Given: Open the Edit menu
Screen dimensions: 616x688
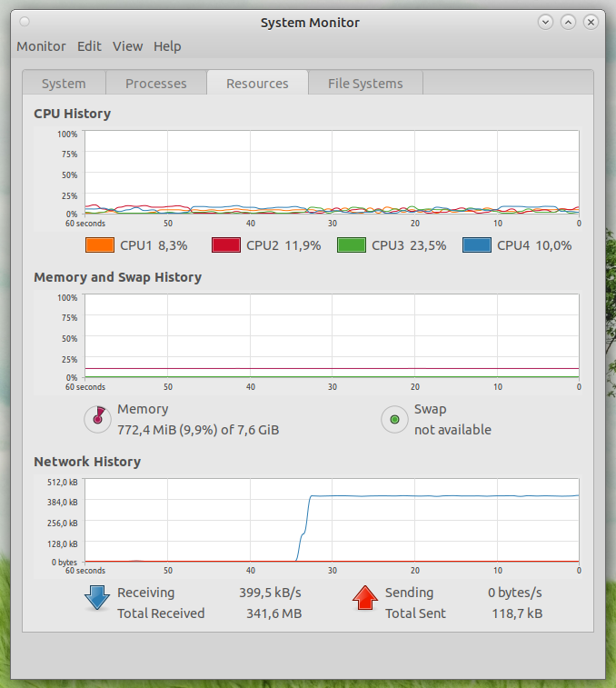Looking at the screenshot, I should [90, 46].
